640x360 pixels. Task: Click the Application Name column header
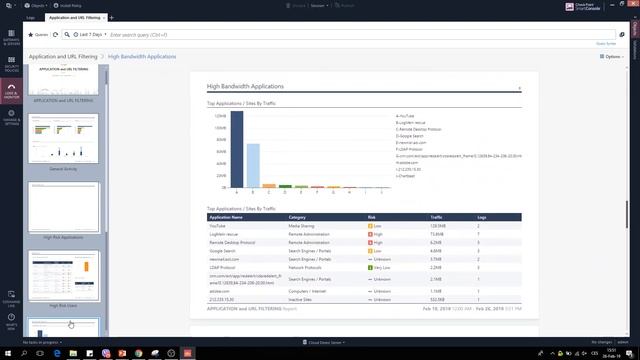coord(226,218)
